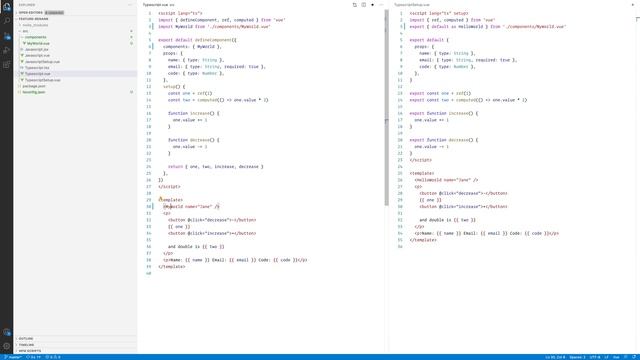
Task: Click the Open Changes icon in editor toolbar
Action: (x=354, y=5)
